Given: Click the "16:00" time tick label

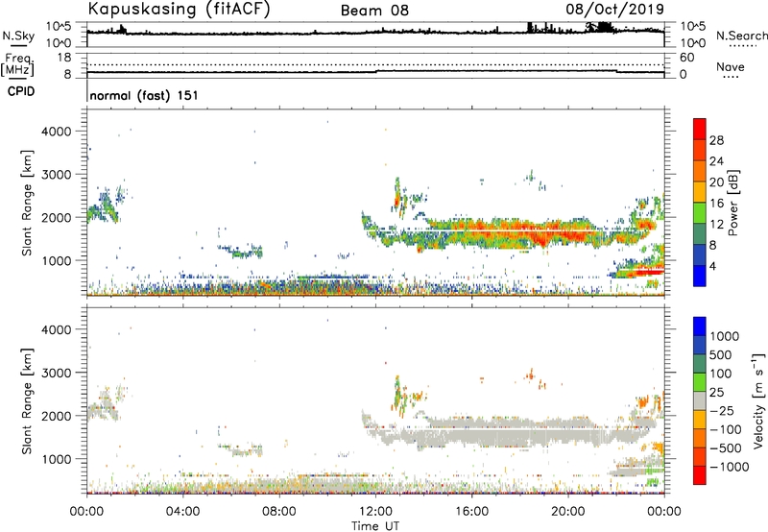Looking at the screenshot, I should tap(471, 512).
